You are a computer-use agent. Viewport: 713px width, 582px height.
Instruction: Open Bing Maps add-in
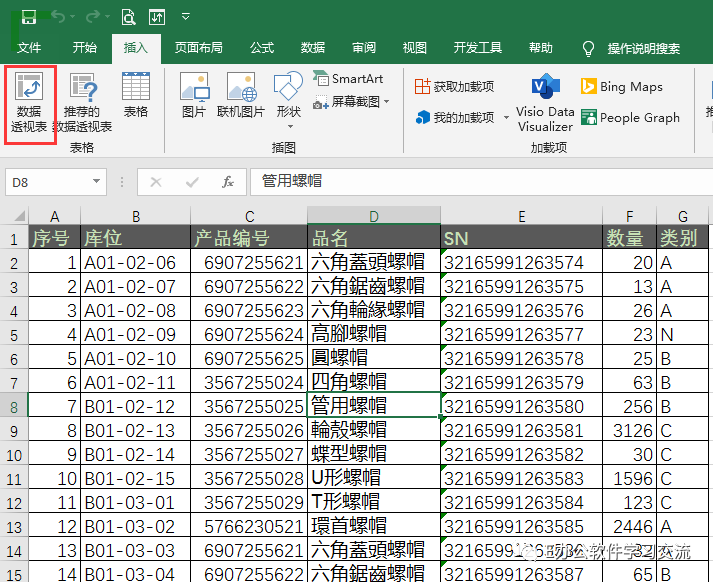click(622, 86)
